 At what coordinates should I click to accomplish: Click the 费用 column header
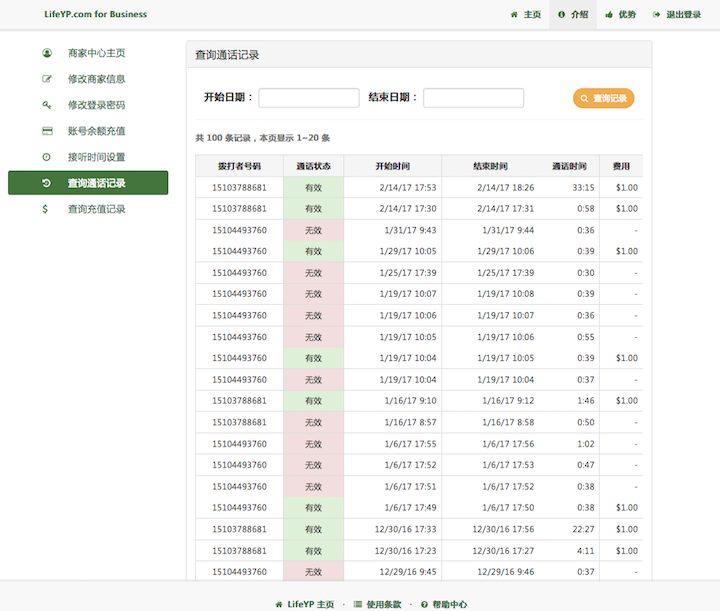[621, 166]
